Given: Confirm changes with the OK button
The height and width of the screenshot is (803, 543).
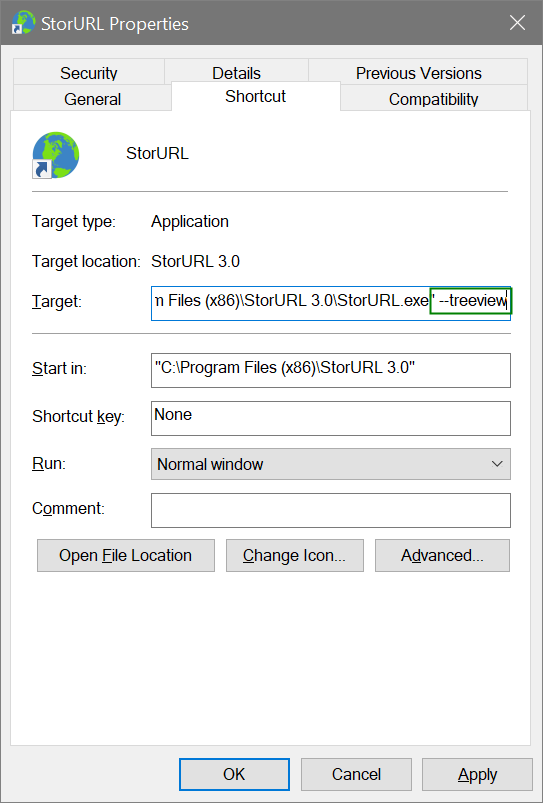Looking at the screenshot, I should click(x=234, y=774).
